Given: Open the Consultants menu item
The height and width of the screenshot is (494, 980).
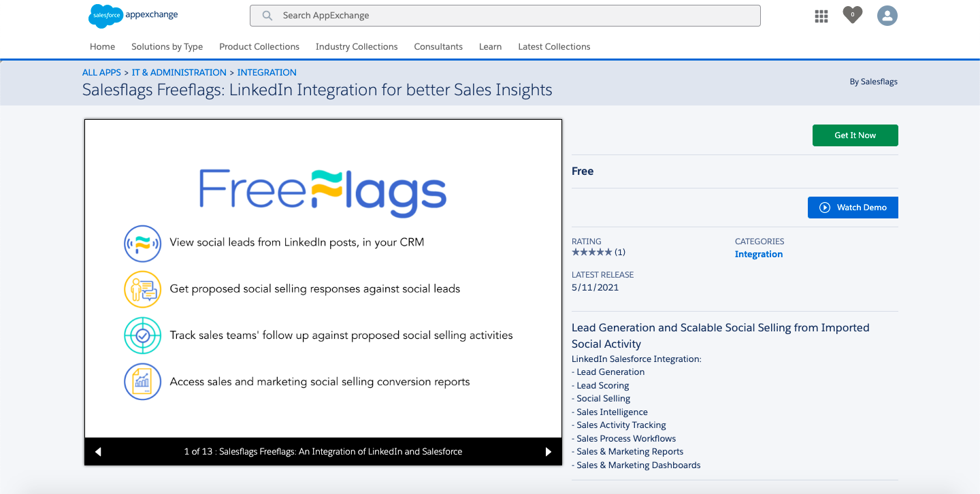Looking at the screenshot, I should click(x=438, y=47).
